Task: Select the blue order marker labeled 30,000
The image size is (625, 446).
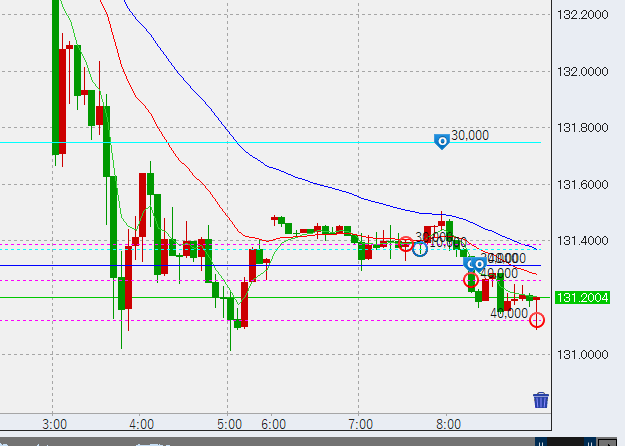Action: click(441, 142)
